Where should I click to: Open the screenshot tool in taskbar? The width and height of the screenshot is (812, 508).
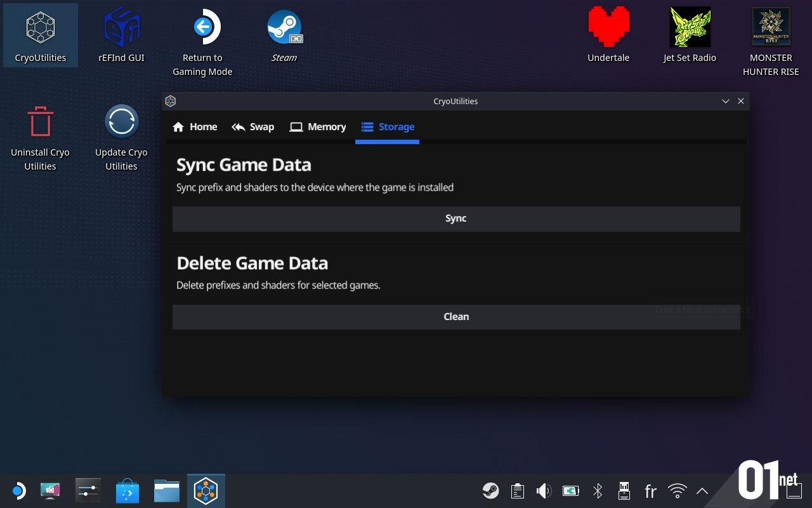50,491
